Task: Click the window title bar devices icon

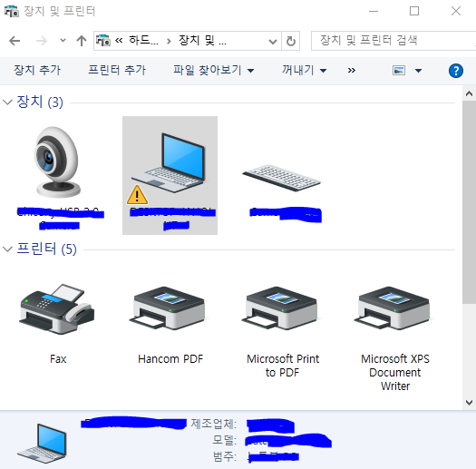Action: (x=12, y=11)
